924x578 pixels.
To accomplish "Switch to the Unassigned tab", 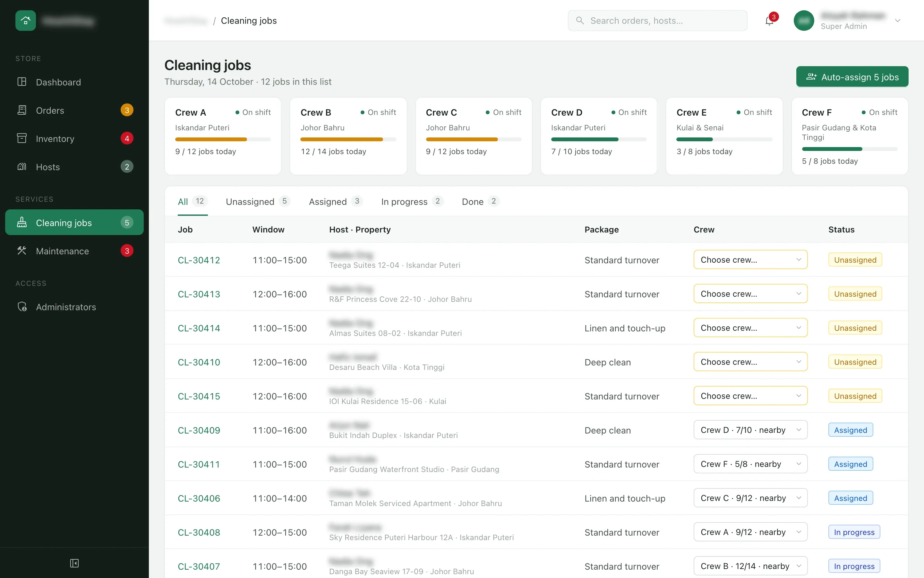I will pos(258,201).
